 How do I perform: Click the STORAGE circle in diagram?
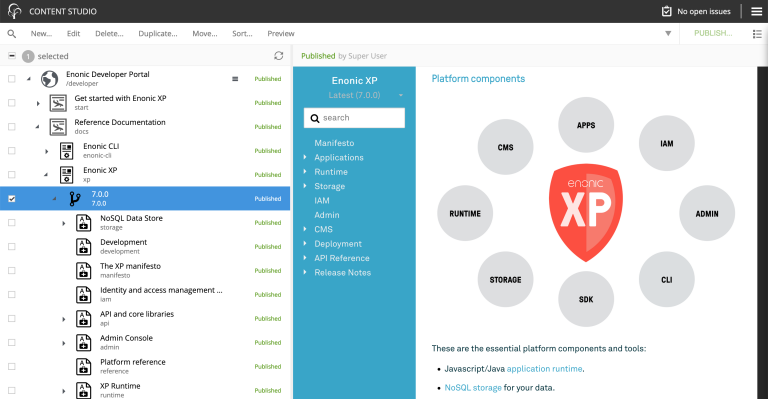tap(505, 280)
